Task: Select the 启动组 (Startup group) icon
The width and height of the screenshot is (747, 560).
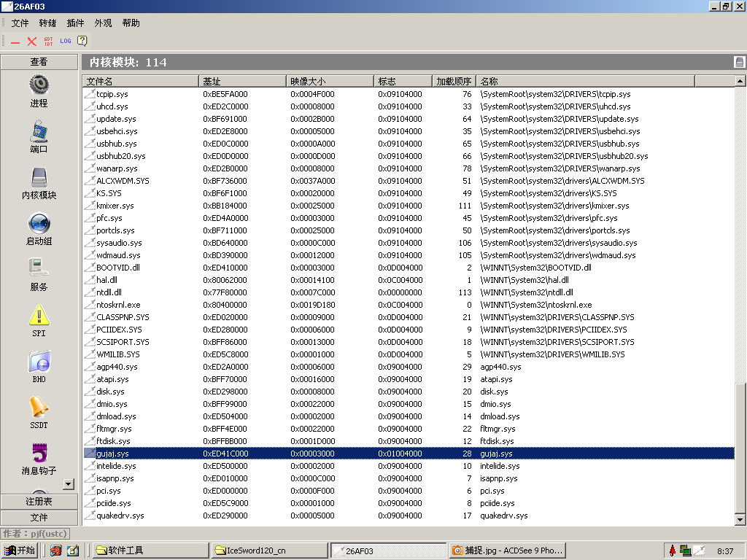Action: [x=39, y=223]
